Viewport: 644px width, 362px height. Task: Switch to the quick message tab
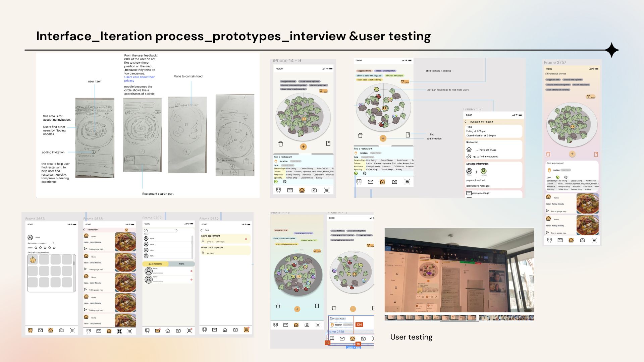point(155,264)
